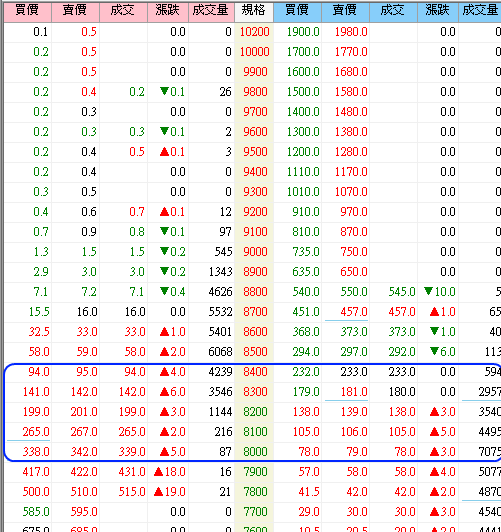Click the pink 成交量 column header
Viewport: 501px width, 532px height.
pyautogui.click(x=211, y=11)
